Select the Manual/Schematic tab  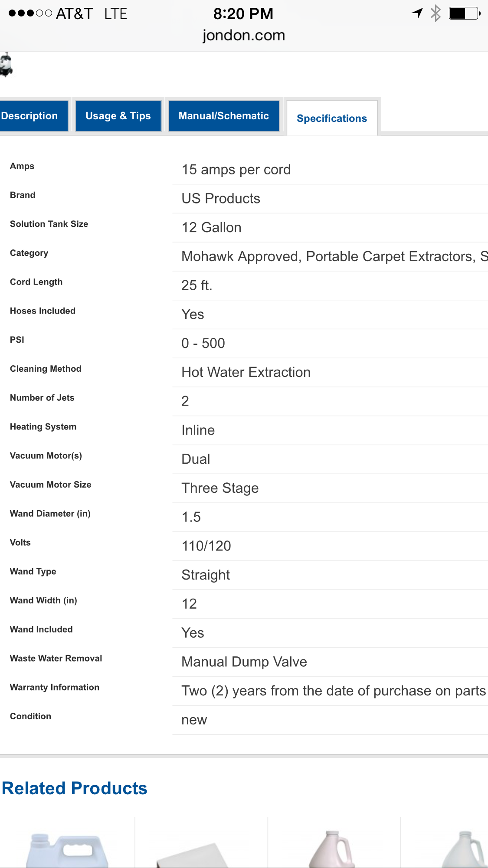[x=223, y=116]
